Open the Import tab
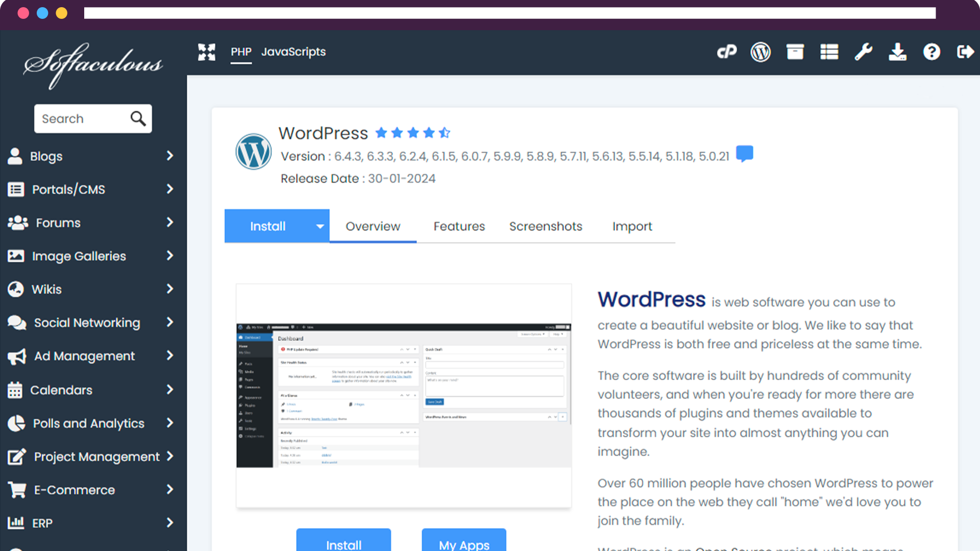 [632, 226]
